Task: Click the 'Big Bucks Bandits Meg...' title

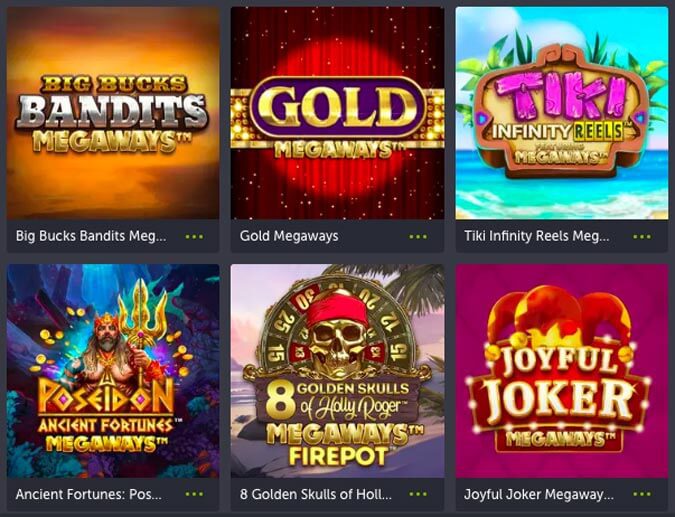Action: pyautogui.click(x=91, y=236)
